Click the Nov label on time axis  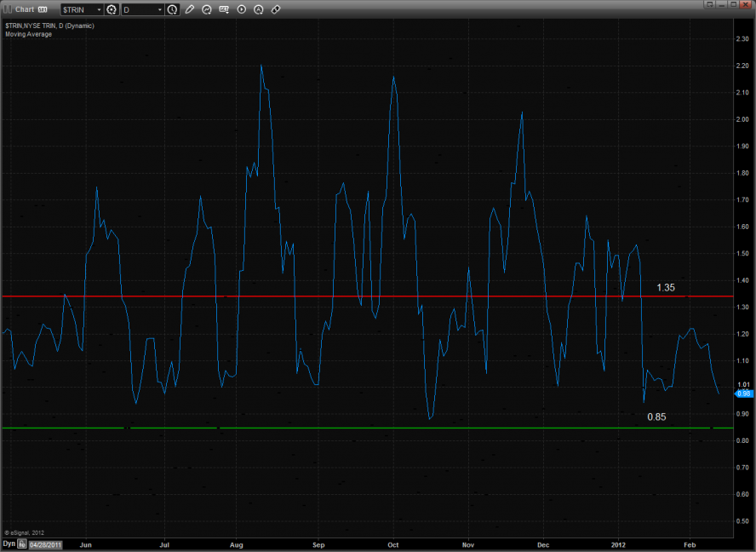tap(467, 545)
